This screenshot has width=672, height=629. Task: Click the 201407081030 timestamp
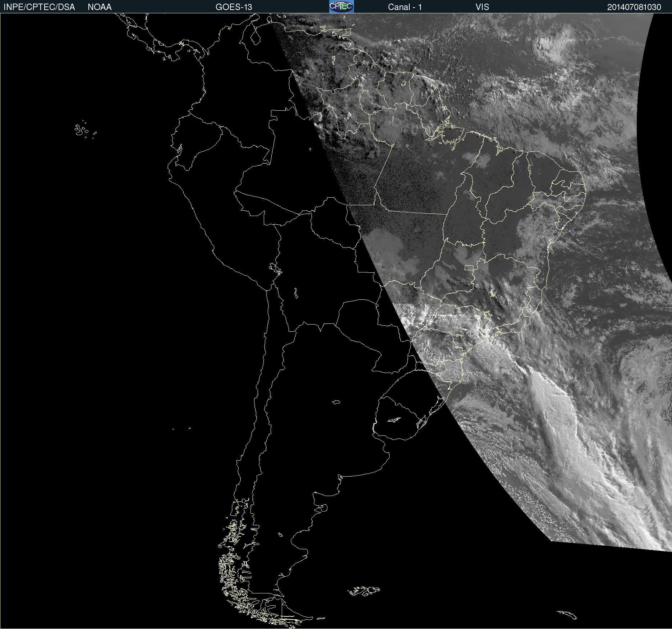click(634, 7)
